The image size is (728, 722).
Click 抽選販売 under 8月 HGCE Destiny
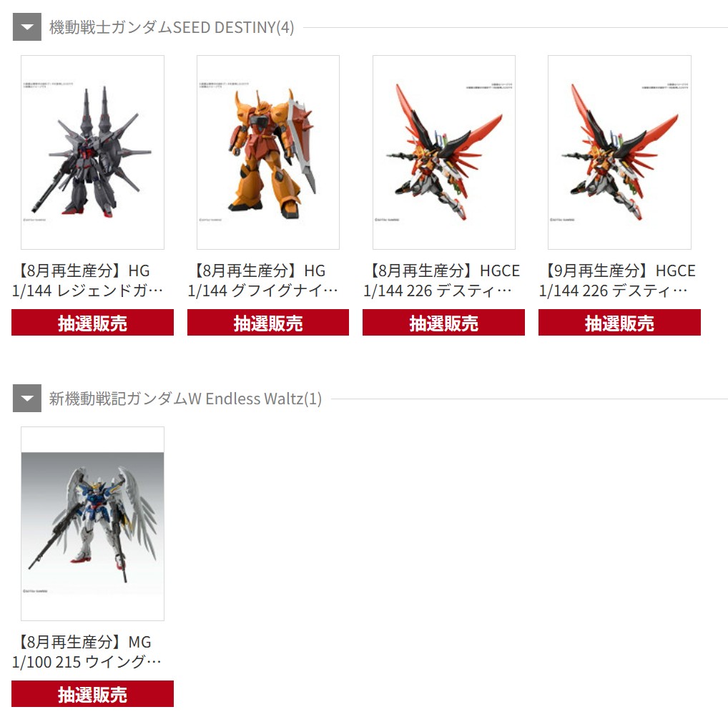point(444,323)
